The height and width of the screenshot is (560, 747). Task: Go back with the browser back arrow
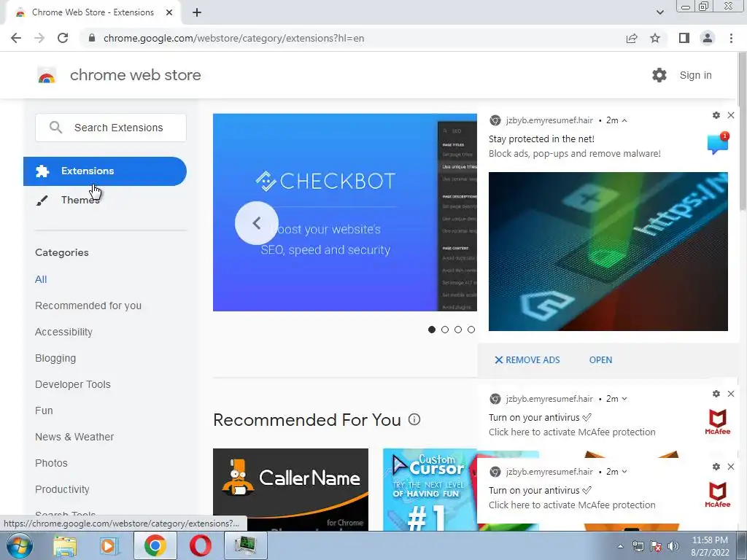coord(16,38)
